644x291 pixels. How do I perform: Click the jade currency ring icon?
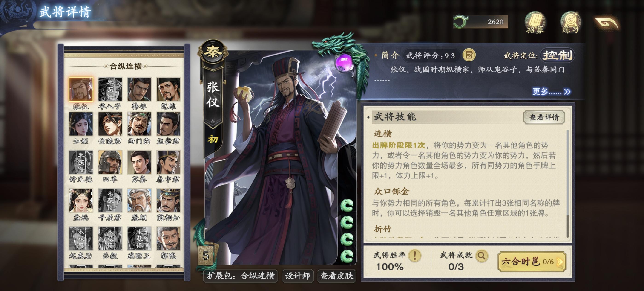click(x=461, y=21)
